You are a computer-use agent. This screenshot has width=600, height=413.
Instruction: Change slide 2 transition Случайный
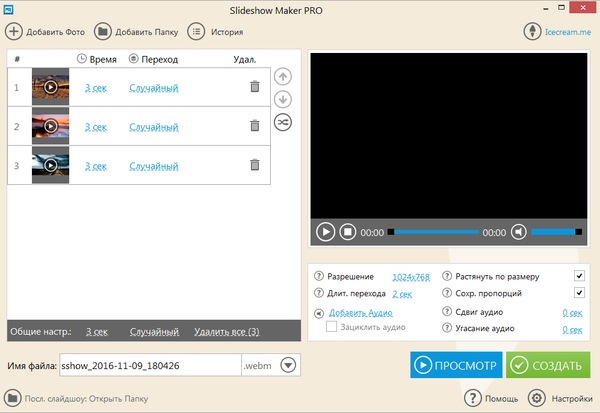click(154, 127)
